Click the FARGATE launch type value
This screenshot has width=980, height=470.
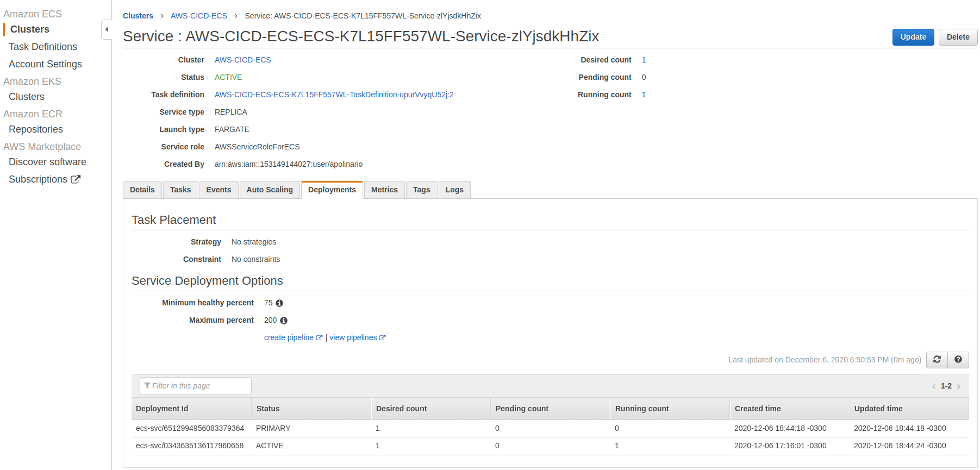(x=232, y=129)
